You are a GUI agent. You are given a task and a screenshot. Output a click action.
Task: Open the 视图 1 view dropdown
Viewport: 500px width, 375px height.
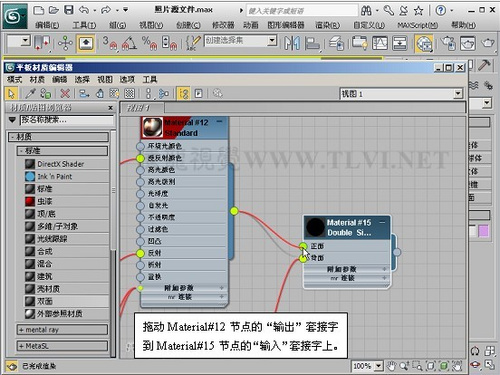(401, 94)
